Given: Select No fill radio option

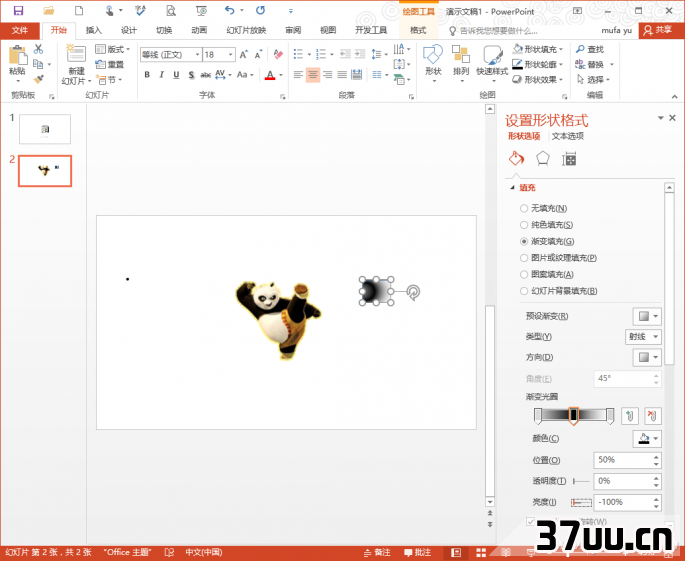Looking at the screenshot, I should 524,208.
